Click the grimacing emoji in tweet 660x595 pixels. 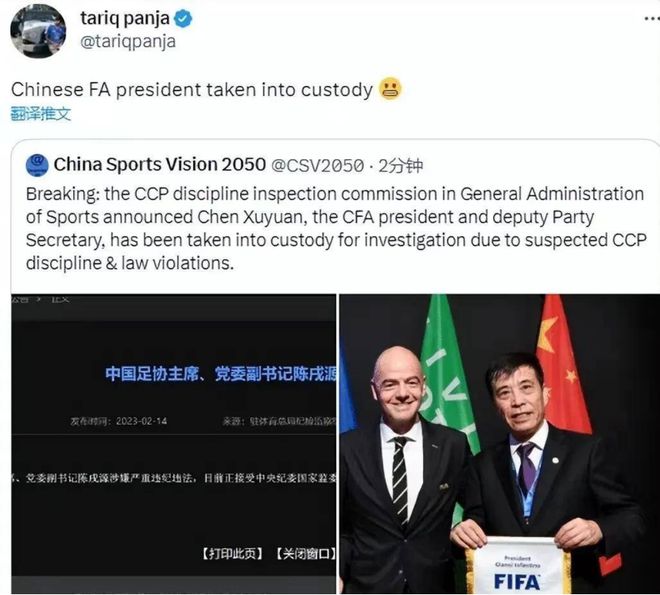[390, 89]
